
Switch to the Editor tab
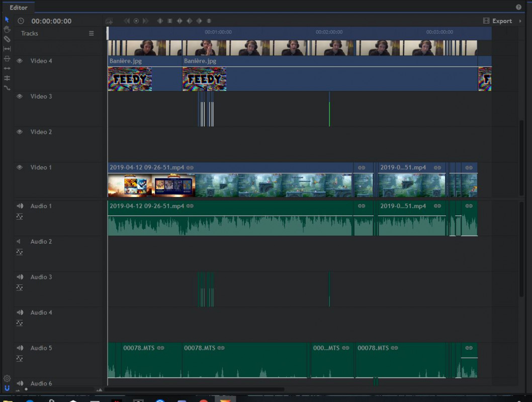tap(19, 8)
